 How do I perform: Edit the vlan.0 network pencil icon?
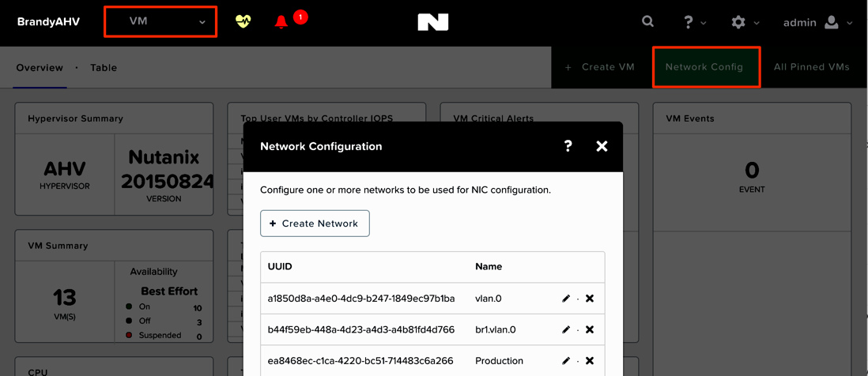(565, 299)
